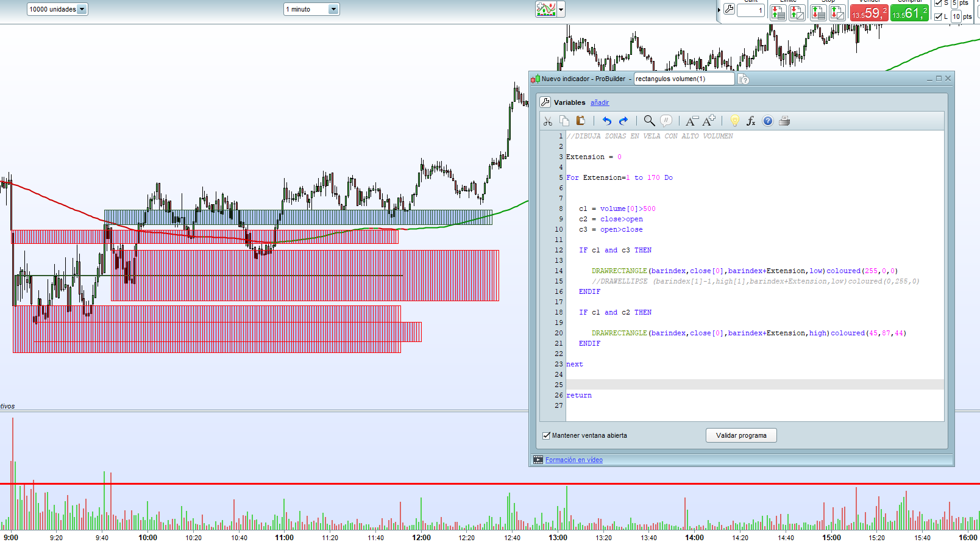Click the 'return' code line
The image size is (980, 542).
coord(579,395)
